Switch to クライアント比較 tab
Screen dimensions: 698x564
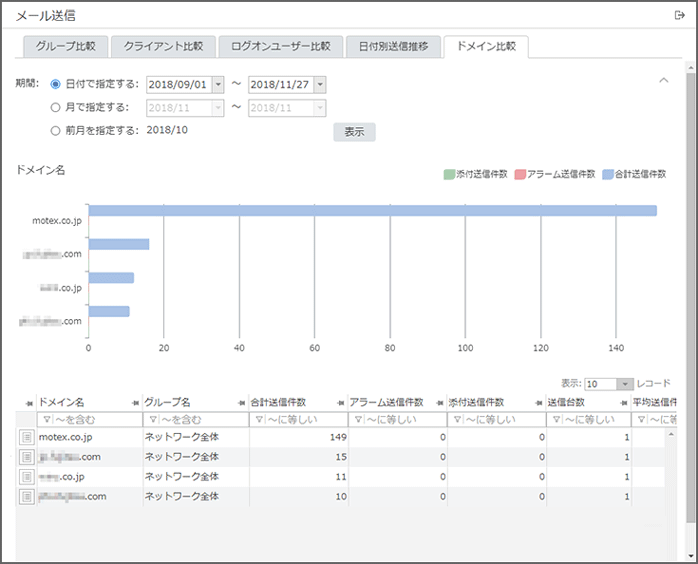(163, 46)
